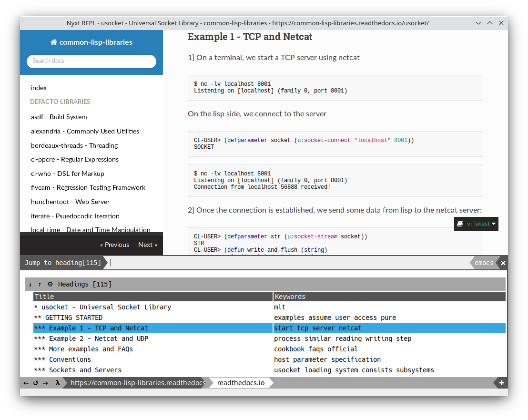
Task: Click the readthedocs.io tab in status bar
Action: [241, 383]
